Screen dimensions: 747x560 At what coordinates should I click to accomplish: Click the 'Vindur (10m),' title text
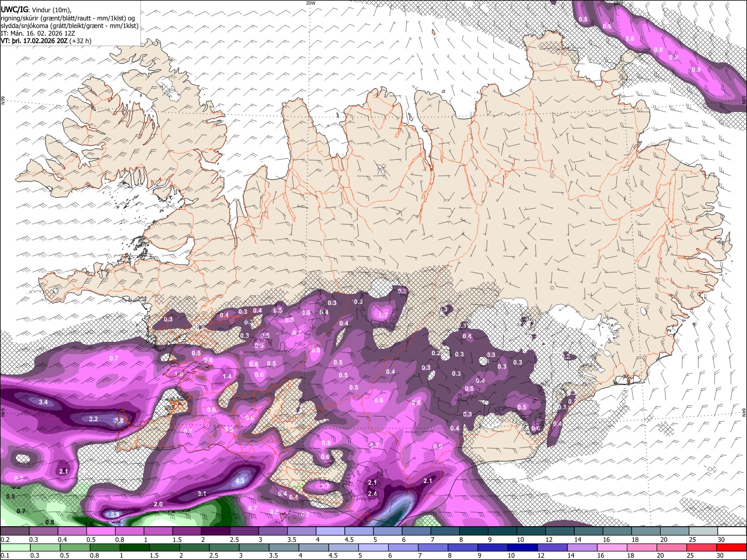(x=51, y=9)
